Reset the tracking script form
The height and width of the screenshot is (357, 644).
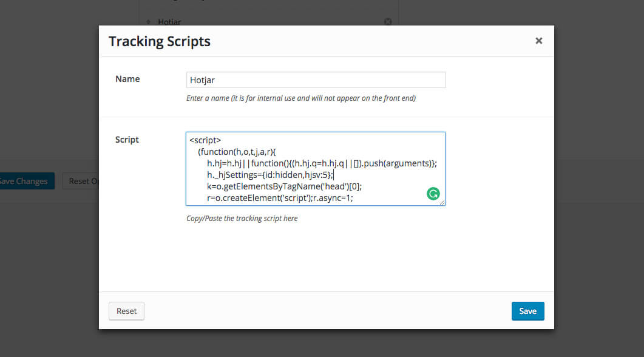[x=126, y=311]
